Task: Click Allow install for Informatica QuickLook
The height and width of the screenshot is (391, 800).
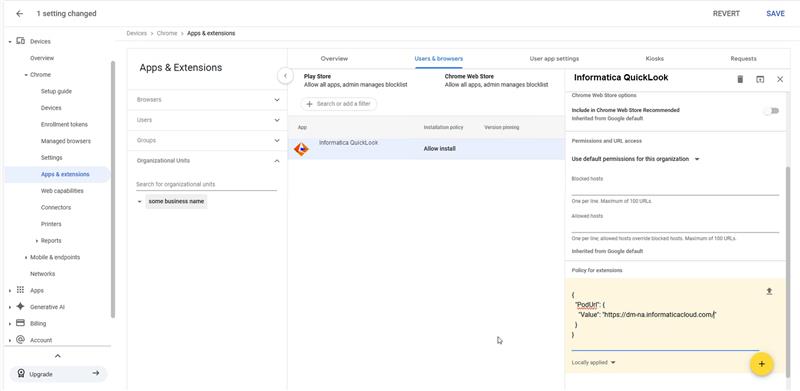Action: (440, 149)
